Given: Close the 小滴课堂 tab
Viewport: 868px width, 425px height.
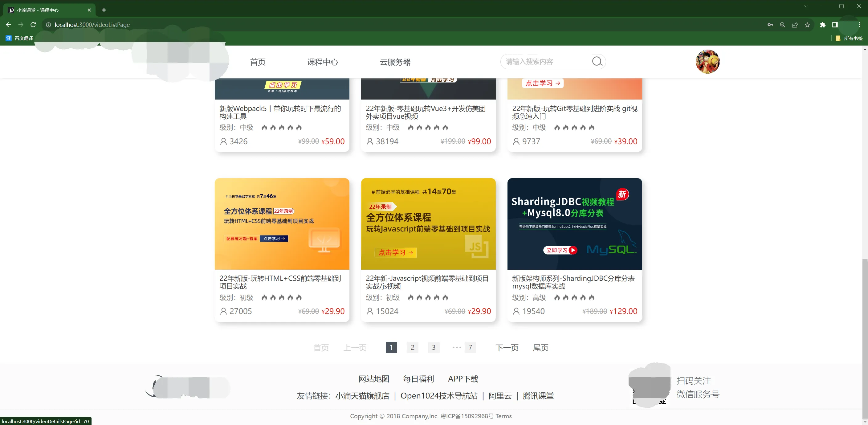Looking at the screenshot, I should pyautogui.click(x=89, y=10).
